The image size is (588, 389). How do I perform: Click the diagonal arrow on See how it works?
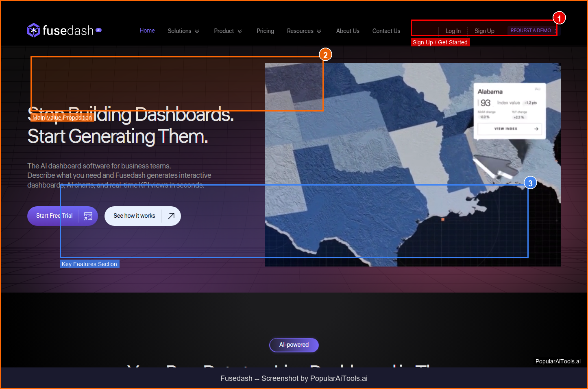tap(171, 216)
